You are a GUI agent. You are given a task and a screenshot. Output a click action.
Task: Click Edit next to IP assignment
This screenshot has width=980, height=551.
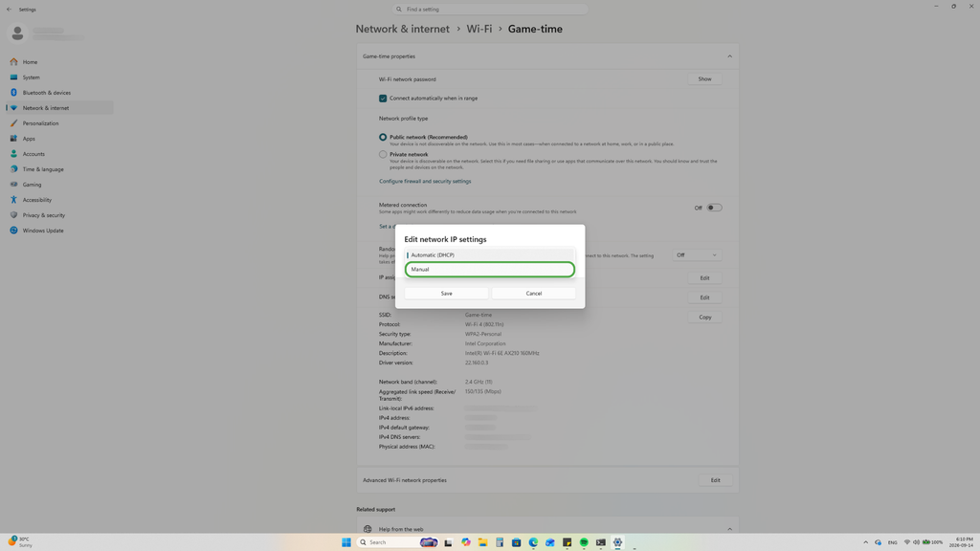(x=705, y=278)
